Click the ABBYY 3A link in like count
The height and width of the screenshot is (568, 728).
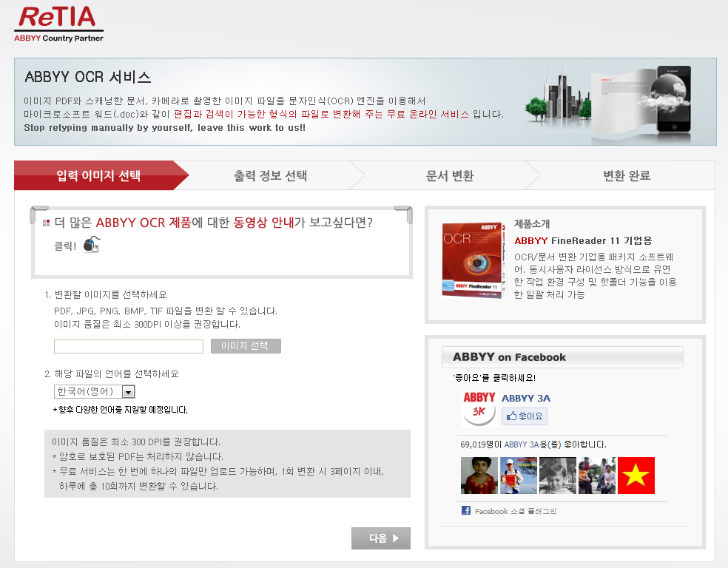[522, 444]
